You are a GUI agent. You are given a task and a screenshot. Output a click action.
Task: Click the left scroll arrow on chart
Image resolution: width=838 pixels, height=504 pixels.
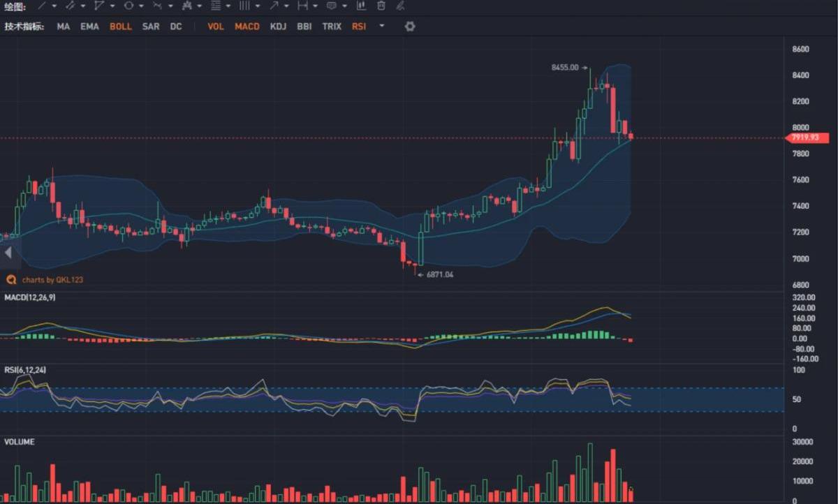9,253
